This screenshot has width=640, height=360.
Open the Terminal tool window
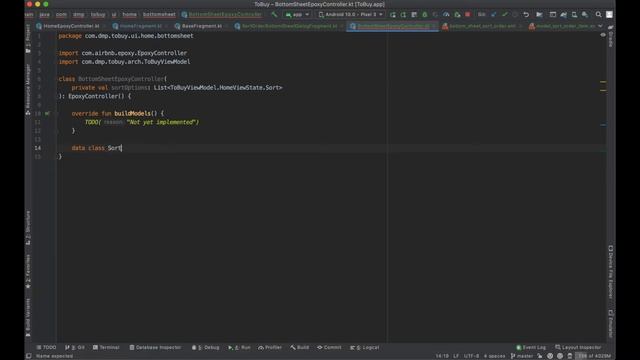click(106, 347)
